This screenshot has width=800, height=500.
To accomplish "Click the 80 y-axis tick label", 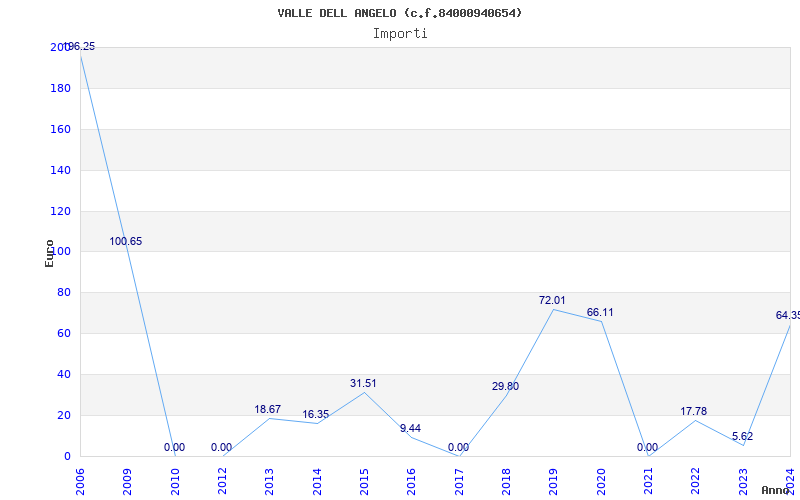I will (63, 292).
